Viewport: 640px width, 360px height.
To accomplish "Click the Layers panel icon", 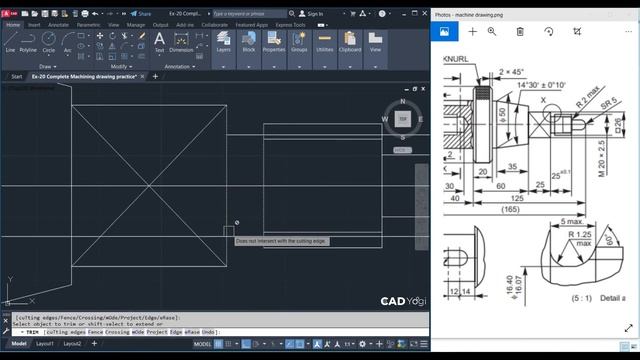I will tap(223, 39).
